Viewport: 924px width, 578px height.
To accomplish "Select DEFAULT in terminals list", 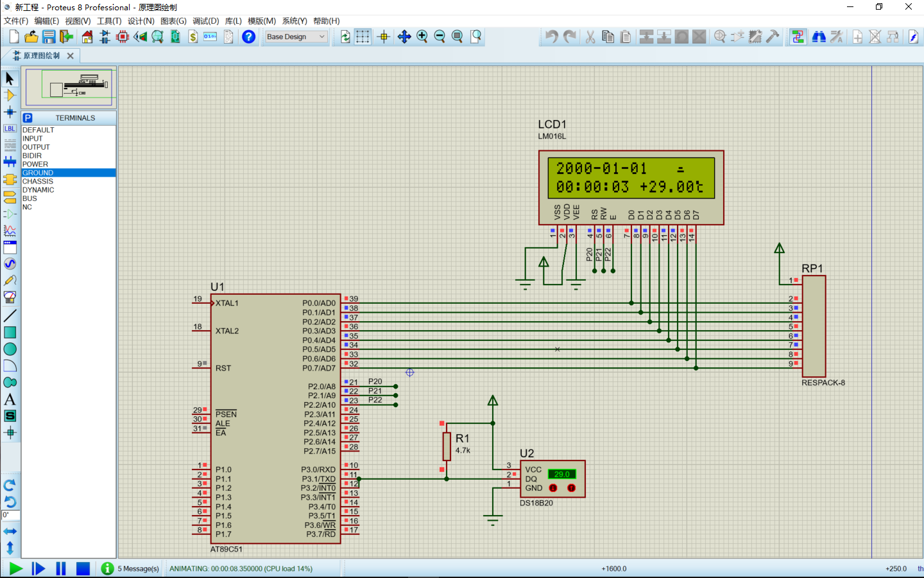I will (69, 130).
